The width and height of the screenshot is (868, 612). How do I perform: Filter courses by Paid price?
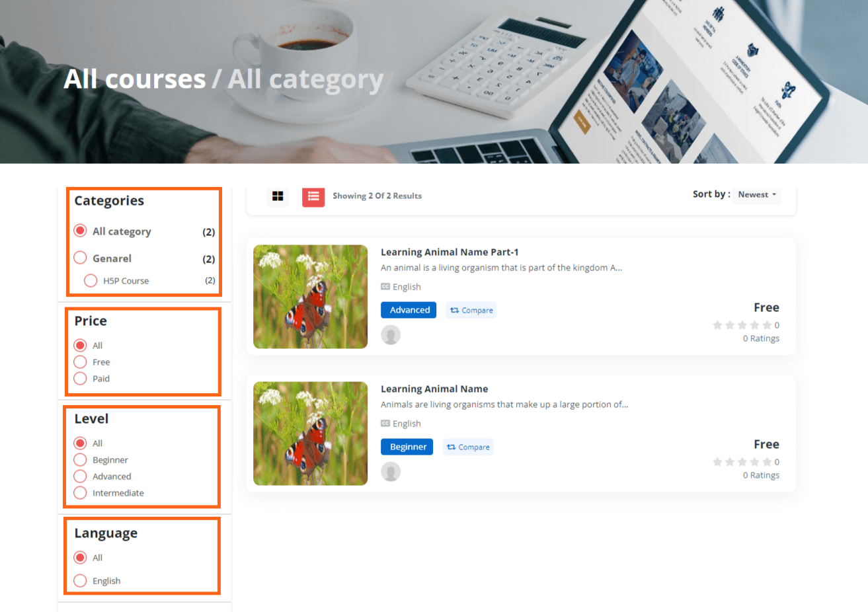point(81,379)
